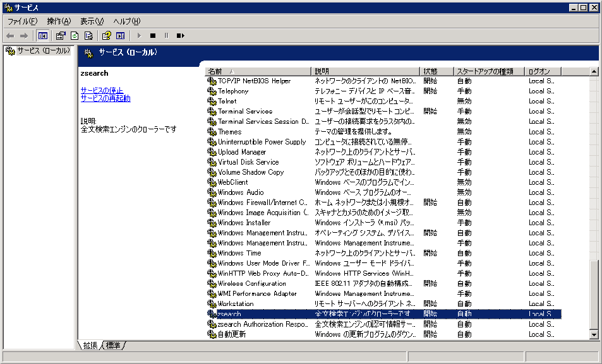Open the ヘルプ(H) menu
The image size is (602, 364).
127,21
